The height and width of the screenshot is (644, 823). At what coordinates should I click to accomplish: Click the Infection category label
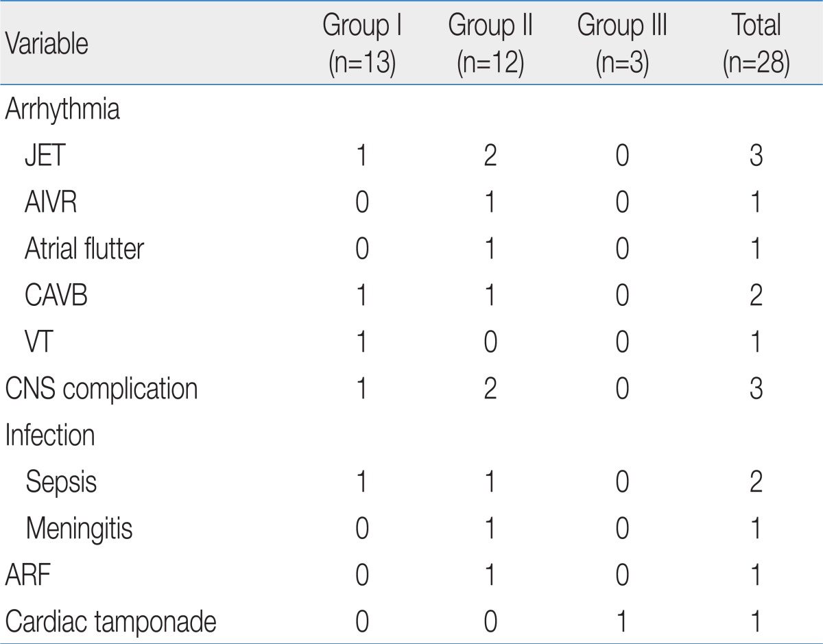tap(50, 436)
